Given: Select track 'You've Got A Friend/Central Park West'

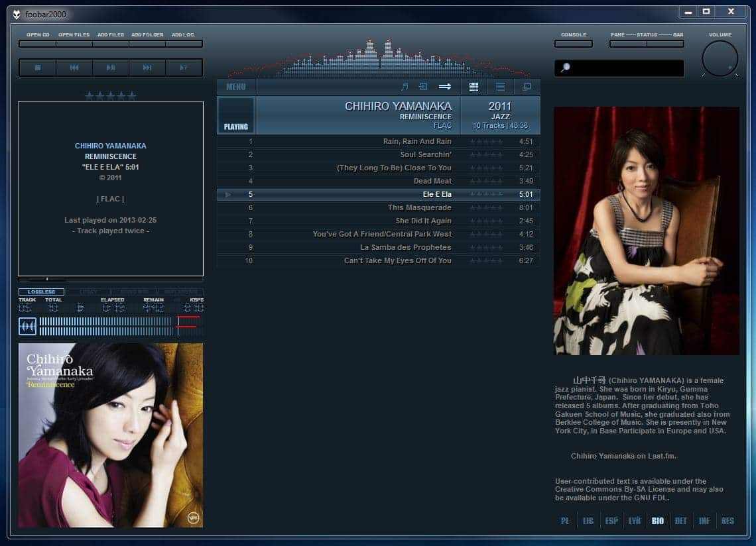Looking at the screenshot, I should click(379, 234).
